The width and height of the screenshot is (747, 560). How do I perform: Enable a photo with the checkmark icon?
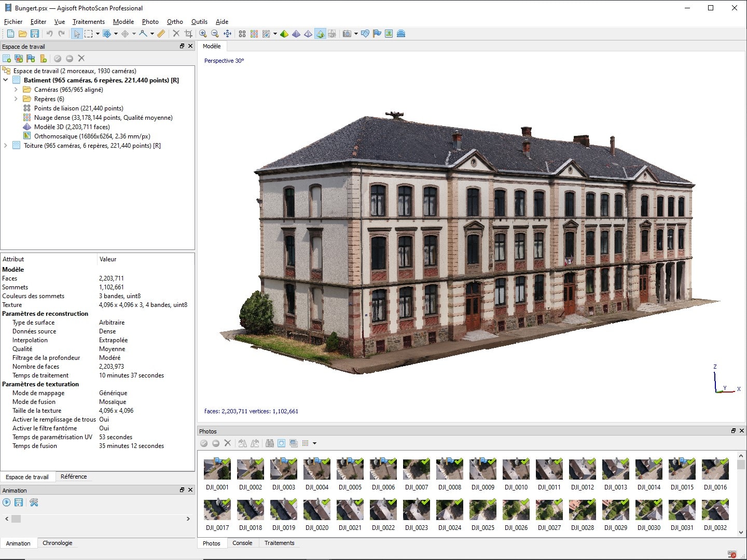204,443
